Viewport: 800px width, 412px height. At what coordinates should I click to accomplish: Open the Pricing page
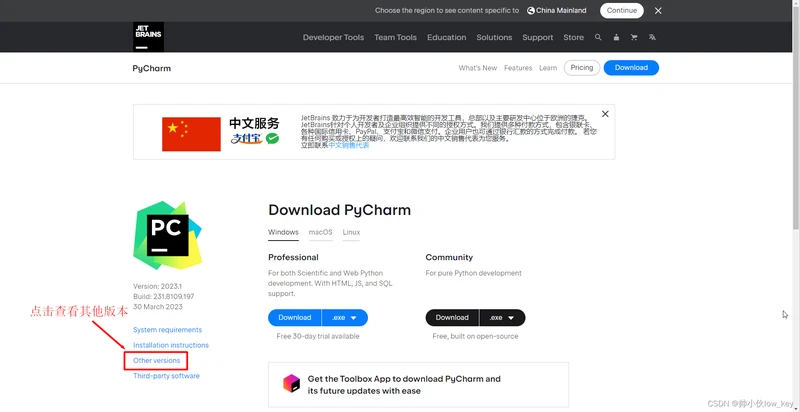tap(582, 68)
